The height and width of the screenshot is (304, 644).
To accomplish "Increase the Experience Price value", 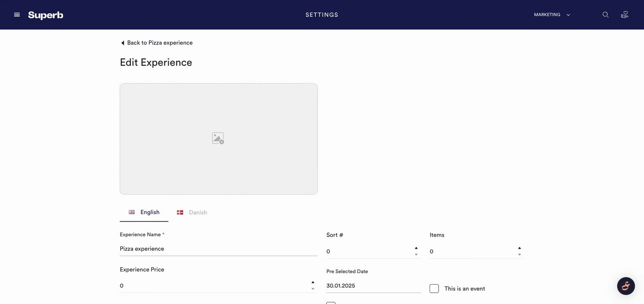I will point(313,282).
